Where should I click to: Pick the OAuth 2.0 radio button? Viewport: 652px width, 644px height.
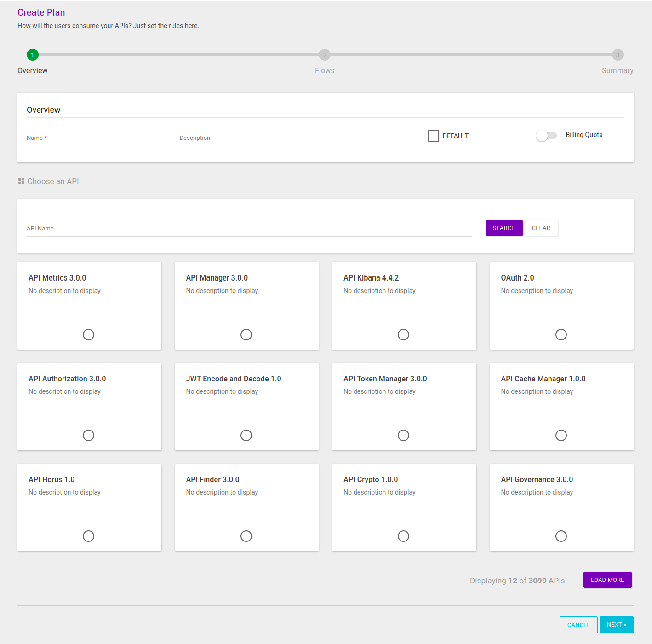tap(561, 334)
